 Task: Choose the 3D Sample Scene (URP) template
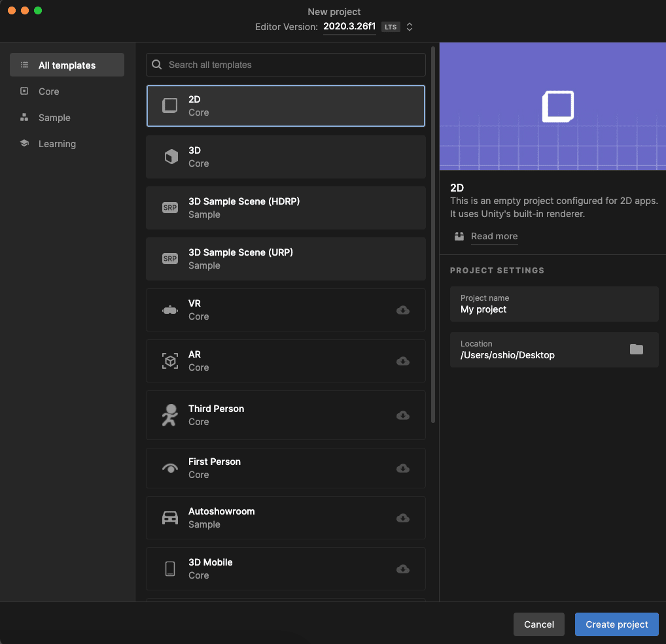pyautogui.click(x=286, y=258)
